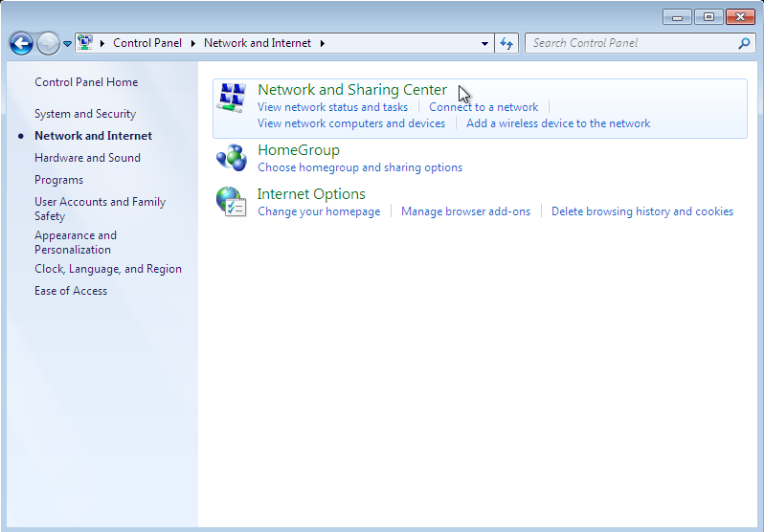Click Manage browser add-ons
764x532 pixels.
466,211
